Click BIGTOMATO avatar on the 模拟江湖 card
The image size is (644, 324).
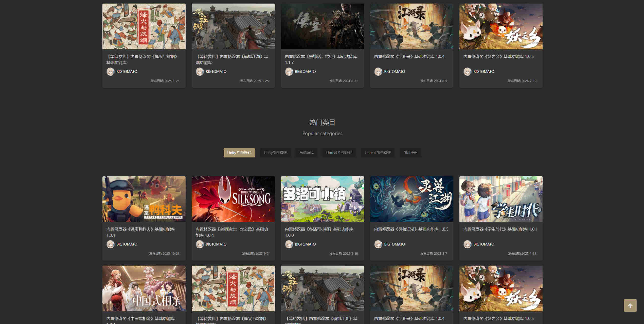[200, 71]
